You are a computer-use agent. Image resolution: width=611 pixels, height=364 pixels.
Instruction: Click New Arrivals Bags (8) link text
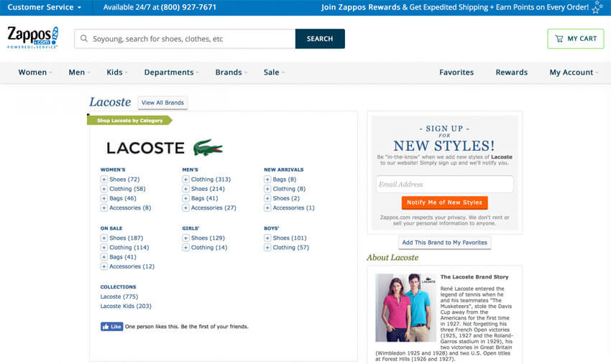(285, 179)
